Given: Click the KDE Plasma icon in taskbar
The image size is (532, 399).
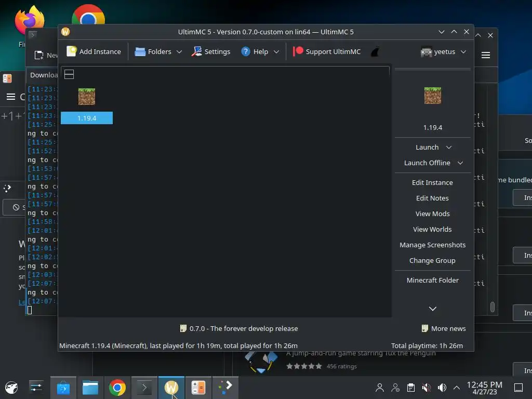Looking at the screenshot, I should (x=225, y=388).
